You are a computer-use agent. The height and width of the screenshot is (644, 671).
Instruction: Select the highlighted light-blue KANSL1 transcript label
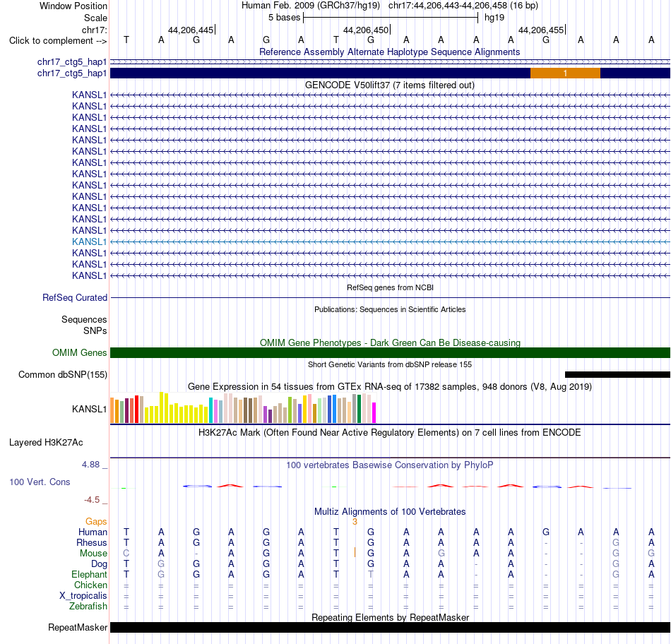pyautogui.click(x=89, y=241)
